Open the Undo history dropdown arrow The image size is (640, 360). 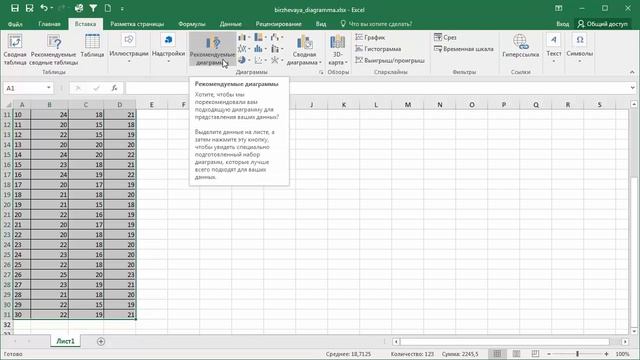(x=52, y=8)
